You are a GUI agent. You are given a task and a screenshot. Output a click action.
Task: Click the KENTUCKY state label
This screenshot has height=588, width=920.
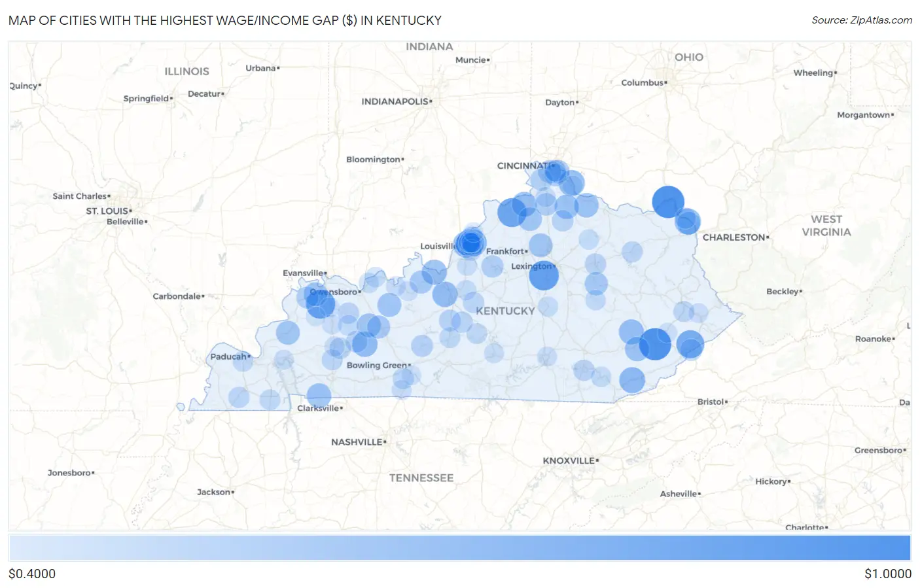[505, 311]
